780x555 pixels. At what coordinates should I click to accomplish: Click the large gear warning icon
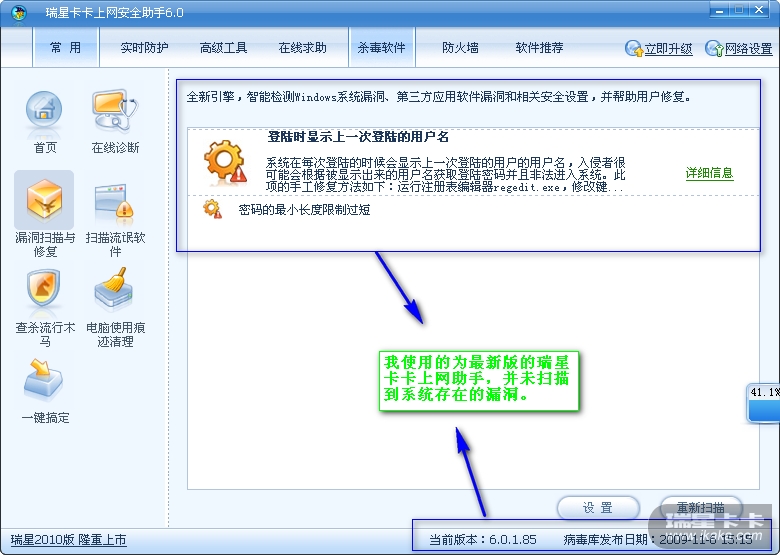225,162
